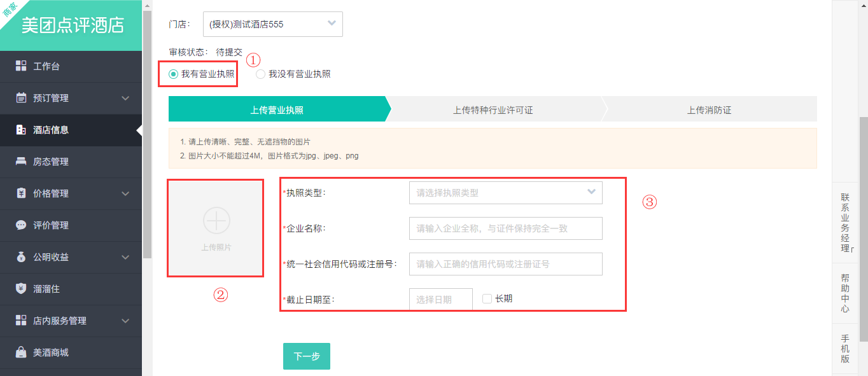Switch to 上传消防证 step tab

[709, 110]
